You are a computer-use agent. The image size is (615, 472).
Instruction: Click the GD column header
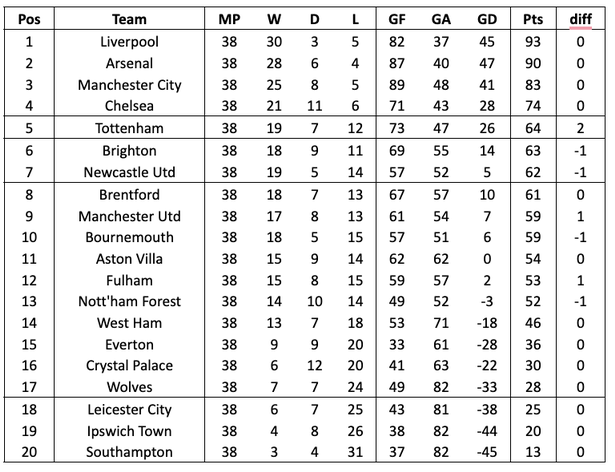[487, 19]
